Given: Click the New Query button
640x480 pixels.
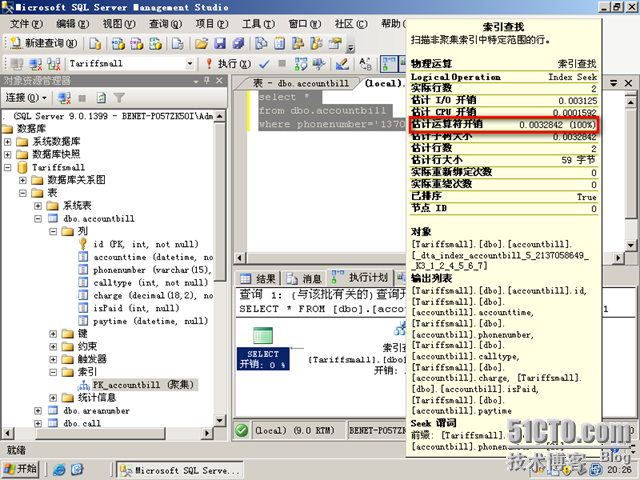Looking at the screenshot, I should coord(43,43).
